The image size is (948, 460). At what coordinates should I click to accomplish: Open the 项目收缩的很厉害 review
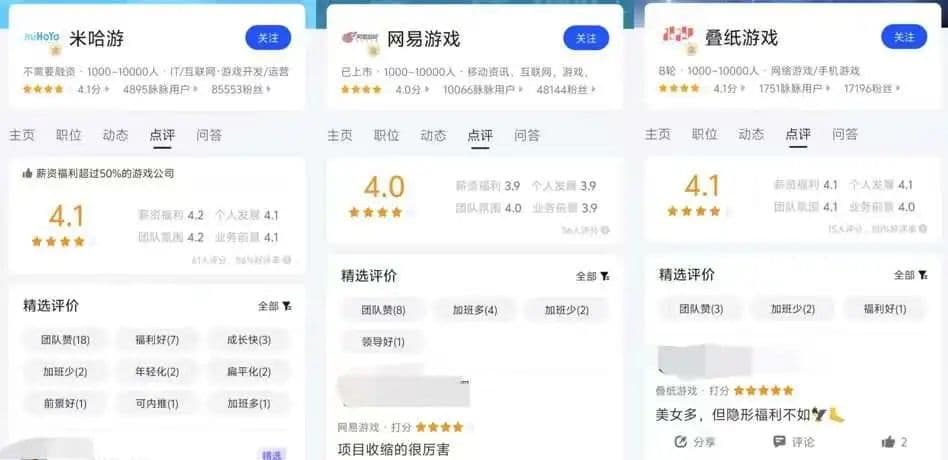[x=393, y=450]
